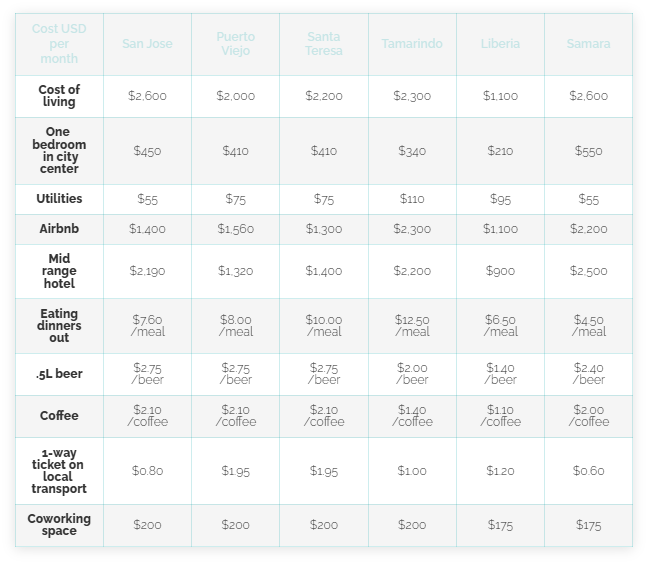Viewport: 647px width, 569px height.
Task: Select the Puerto Viejo column header
Action: [x=236, y=44]
